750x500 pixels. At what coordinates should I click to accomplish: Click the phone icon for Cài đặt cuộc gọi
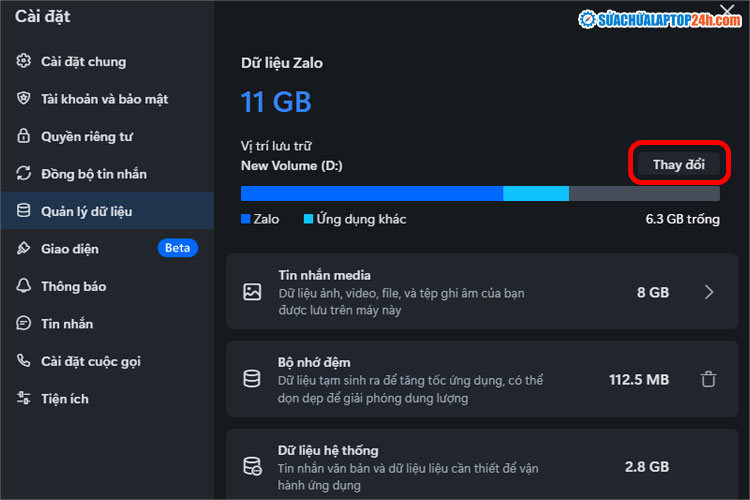click(x=24, y=362)
